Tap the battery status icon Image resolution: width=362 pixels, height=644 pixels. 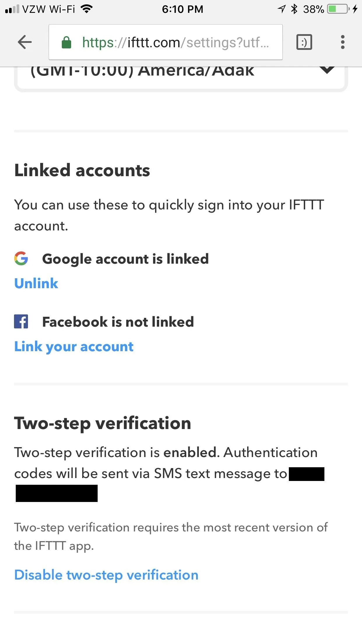pos(338,9)
